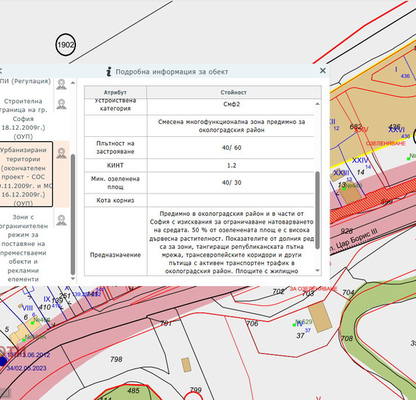Click locate icon beside Строителна граница layer
This screenshot has height=400, width=416.
[61, 104]
